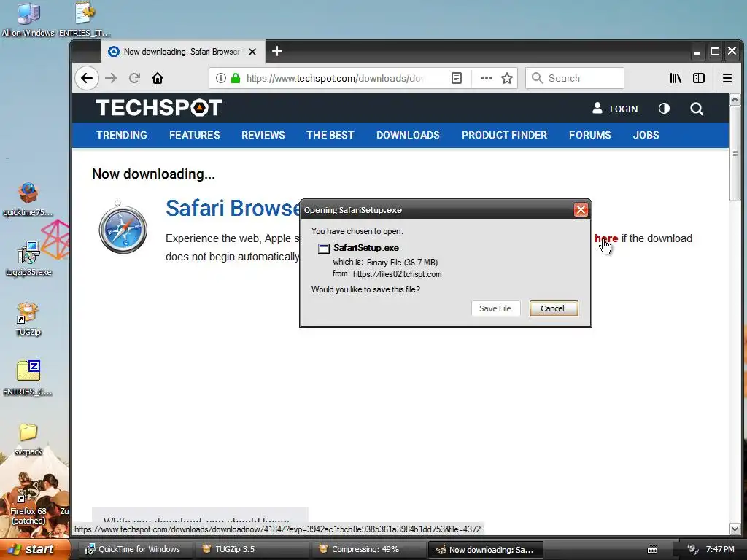Select the TUGZip shortcut desktop icon
Screen dimensions: 747x560
point(28,319)
